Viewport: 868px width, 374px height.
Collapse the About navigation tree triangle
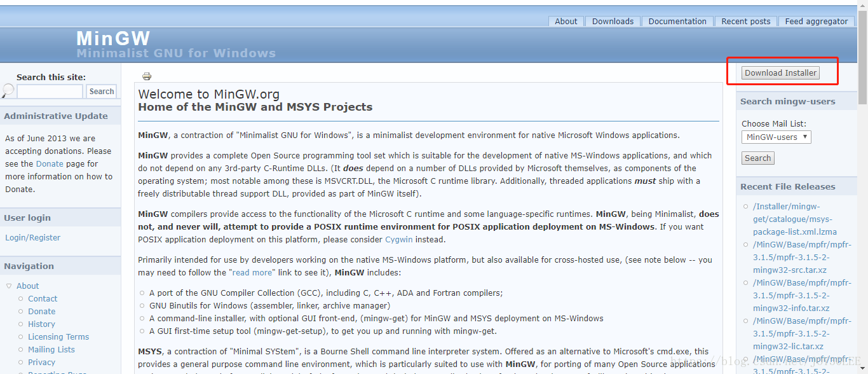pos(9,286)
